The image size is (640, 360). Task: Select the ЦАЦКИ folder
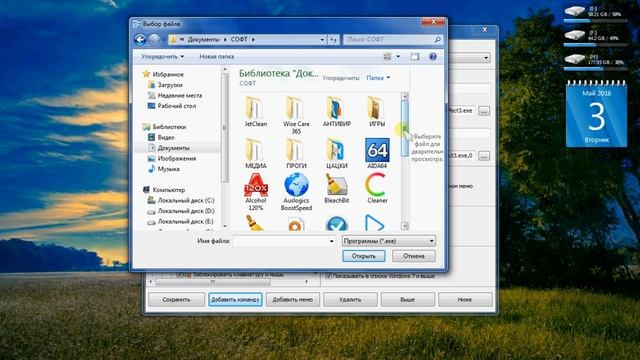pos(337,153)
